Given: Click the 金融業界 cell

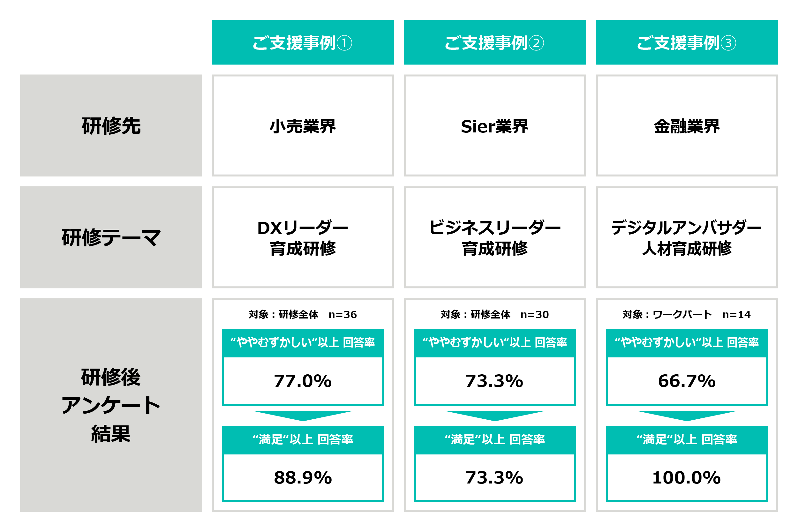Looking at the screenshot, I should (687, 125).
